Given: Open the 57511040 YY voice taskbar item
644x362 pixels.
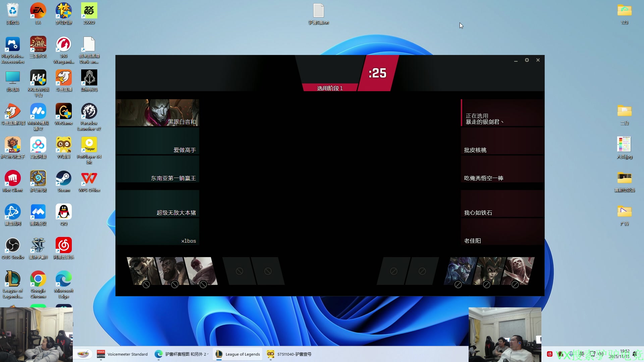Looking at the screenshot, I should [x=289, y=354].
